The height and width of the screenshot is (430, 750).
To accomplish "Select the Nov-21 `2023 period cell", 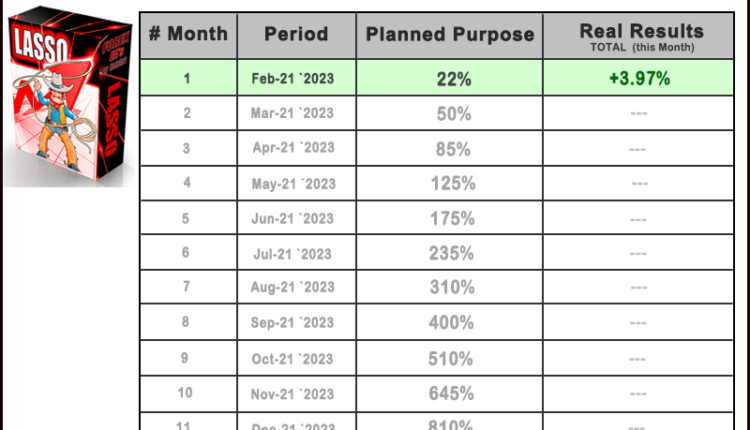I will coord(292,393).
